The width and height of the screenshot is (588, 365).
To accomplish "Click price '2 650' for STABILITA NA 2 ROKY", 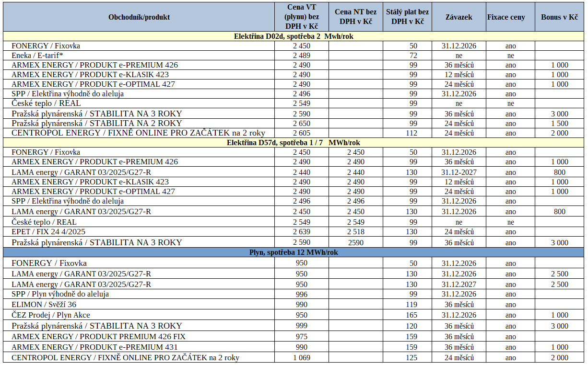I will [x=302, y=124].
